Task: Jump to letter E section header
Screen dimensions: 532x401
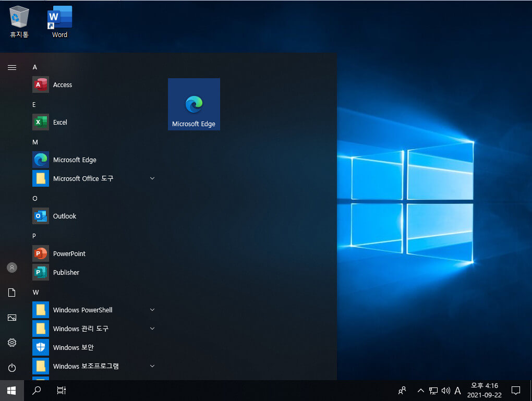Action: 34,104
